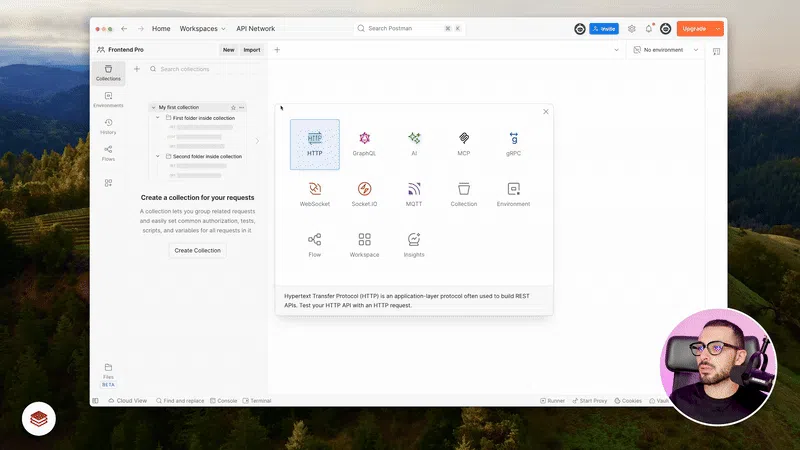Click the Upgrade button

coord(694,29)
